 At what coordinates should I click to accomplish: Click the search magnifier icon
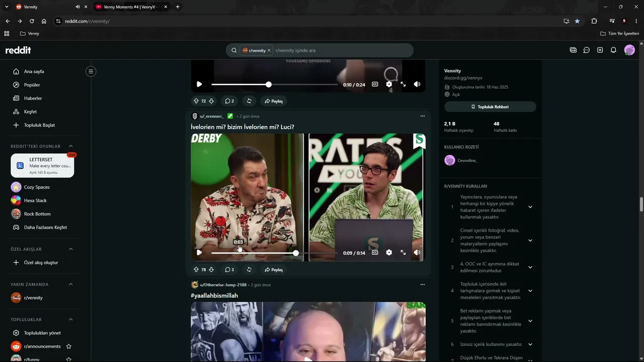pyautogui.click(x=234, y=50)
